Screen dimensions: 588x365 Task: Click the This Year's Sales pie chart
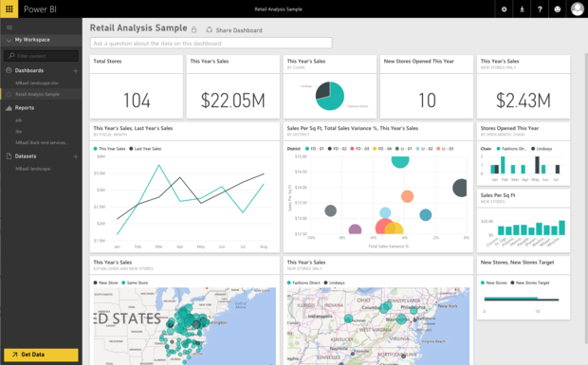coord(330,96)
